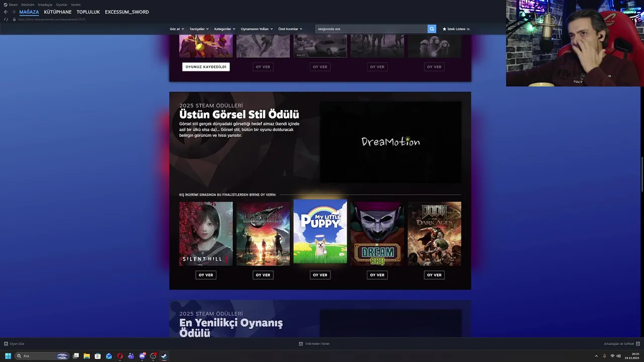Screen dimensions: 644x362
Task: Open the My Little Puppy cover
Action: (x=320, y=231)
